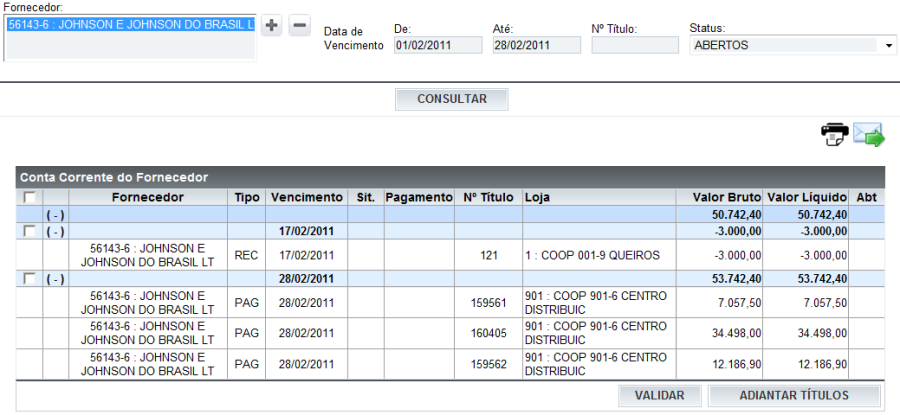Remove supplier with the minus icon
The image size is (900, 415).
tap(299, 25)
